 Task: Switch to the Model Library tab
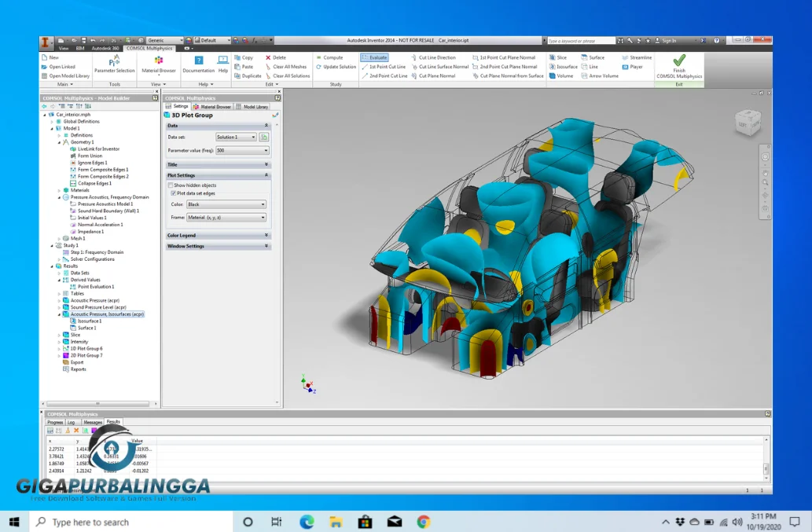(255, 107)
